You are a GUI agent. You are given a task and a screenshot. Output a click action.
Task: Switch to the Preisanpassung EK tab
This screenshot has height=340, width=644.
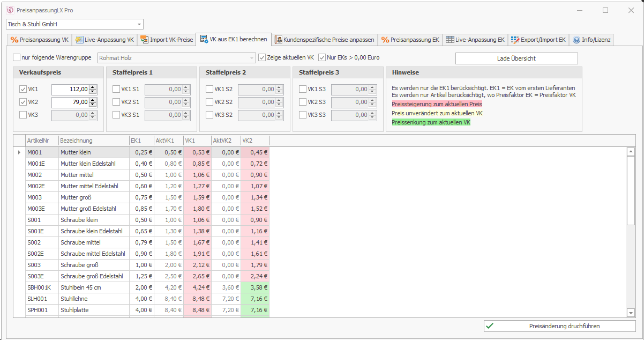coord(410,40)
